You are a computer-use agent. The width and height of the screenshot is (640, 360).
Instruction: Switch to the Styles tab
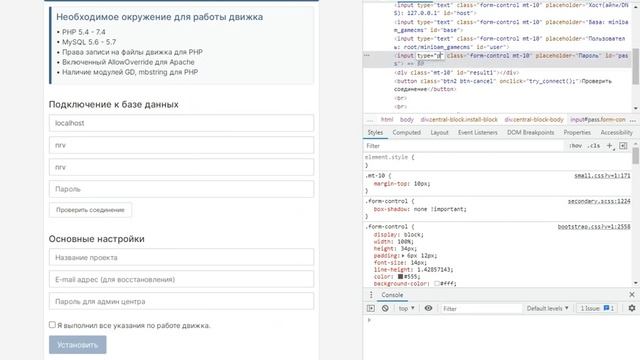(375, 133)
